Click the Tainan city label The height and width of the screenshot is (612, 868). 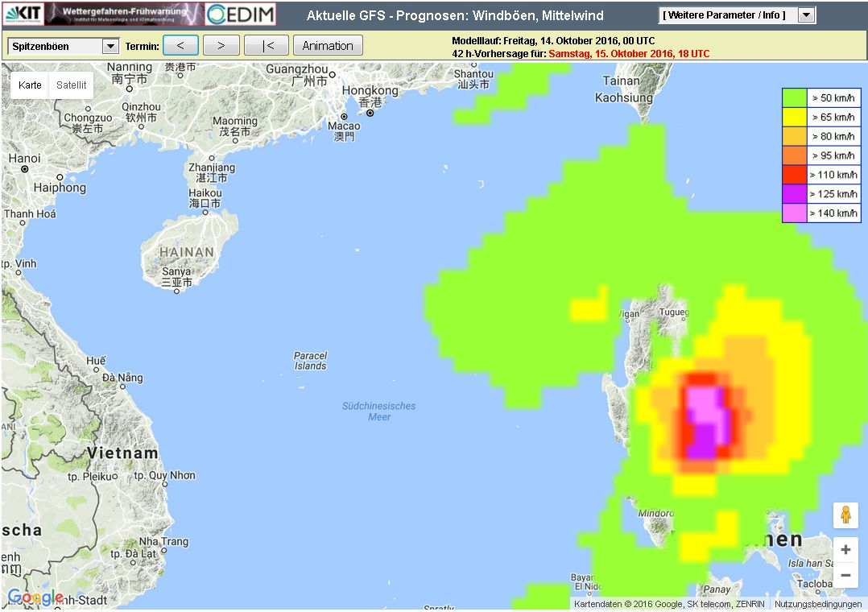click(x=621, y=81)
